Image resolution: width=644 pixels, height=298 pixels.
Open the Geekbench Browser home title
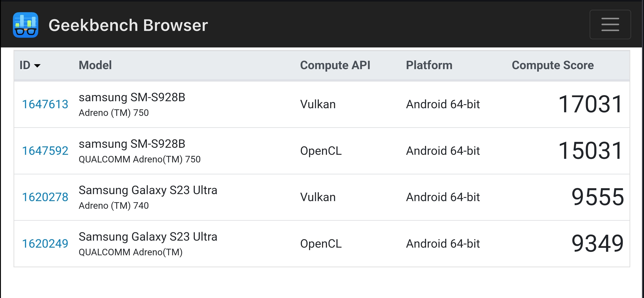point(128,25)
